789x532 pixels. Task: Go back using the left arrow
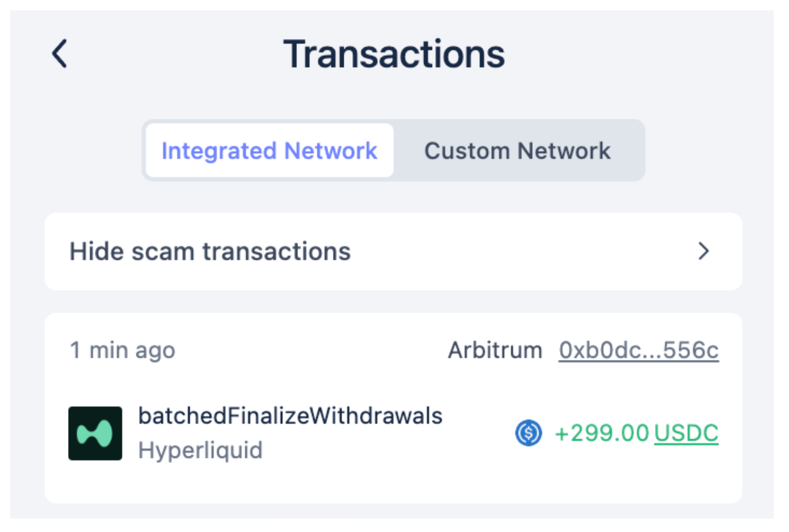[x=59, y=54]
